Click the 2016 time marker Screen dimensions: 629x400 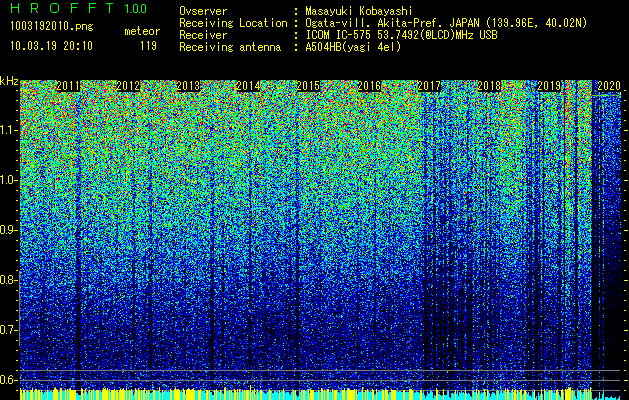point(369,86)
